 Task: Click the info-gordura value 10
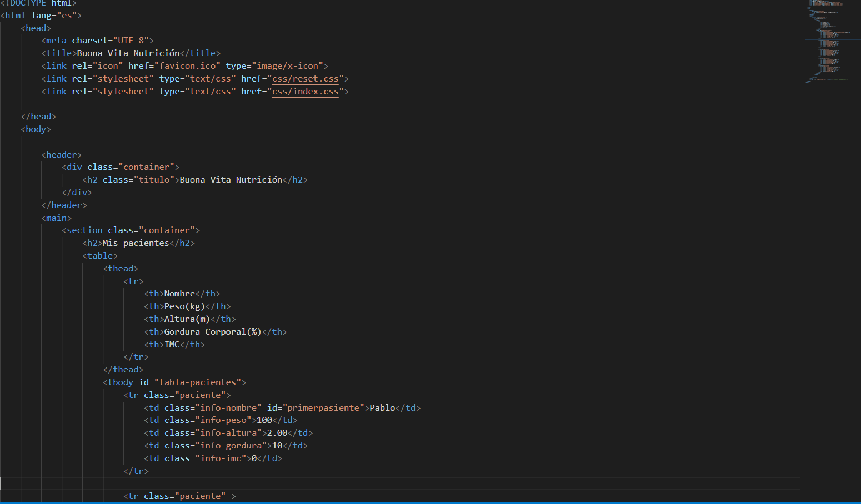pos(277,446)
